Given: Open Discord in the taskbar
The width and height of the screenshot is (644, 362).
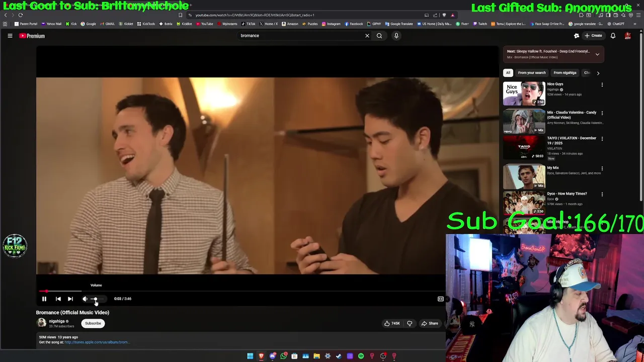Looking at the screenshot, I should click(273, 356).
